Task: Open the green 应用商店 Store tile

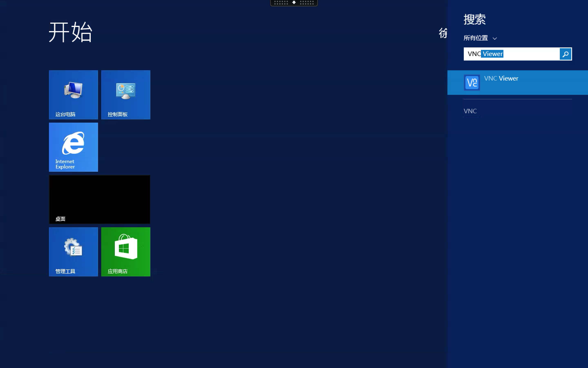Action: 126,252
